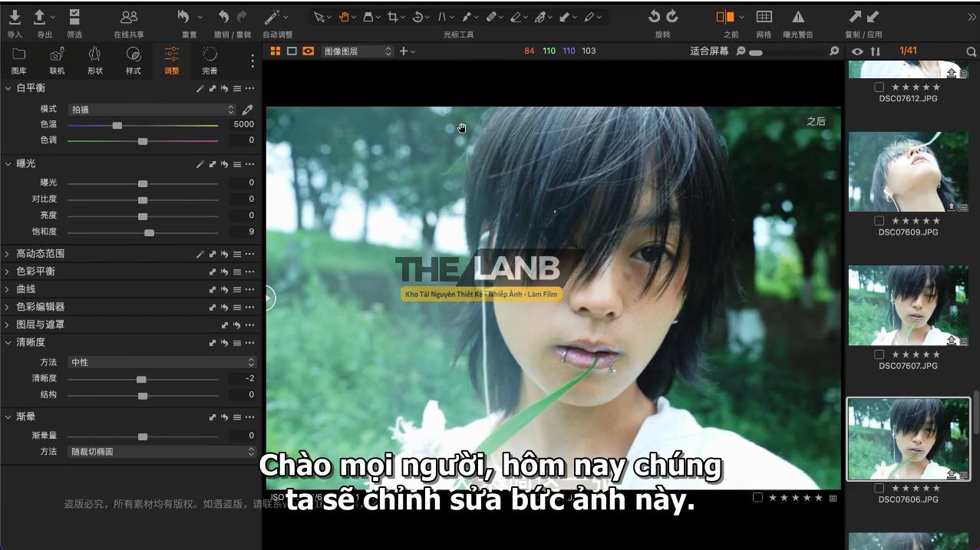980x550 pixels.
Task: Toggle the 网格 grid overlay icon
Action: coord(764,17)
